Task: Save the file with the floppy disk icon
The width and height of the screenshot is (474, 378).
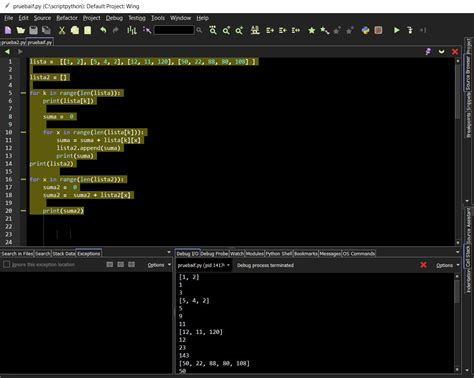Action: [x=33, y=30]
